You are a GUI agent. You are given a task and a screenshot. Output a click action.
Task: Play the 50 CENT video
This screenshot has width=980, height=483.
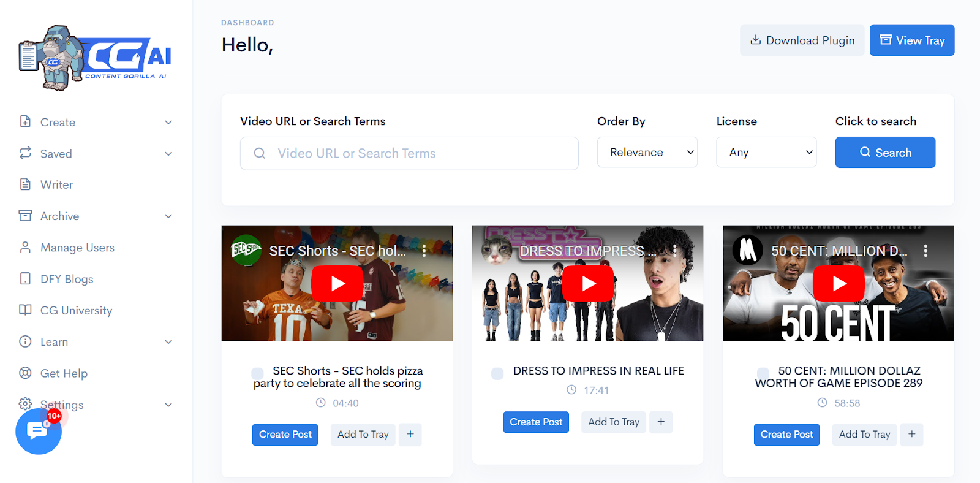tap(839, 283)
